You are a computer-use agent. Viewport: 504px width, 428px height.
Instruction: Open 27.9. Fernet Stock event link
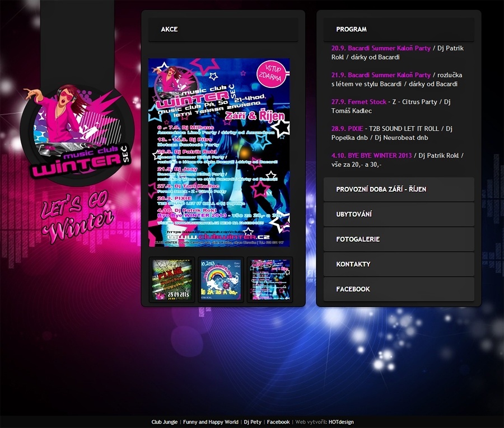[x=359, y=102]
